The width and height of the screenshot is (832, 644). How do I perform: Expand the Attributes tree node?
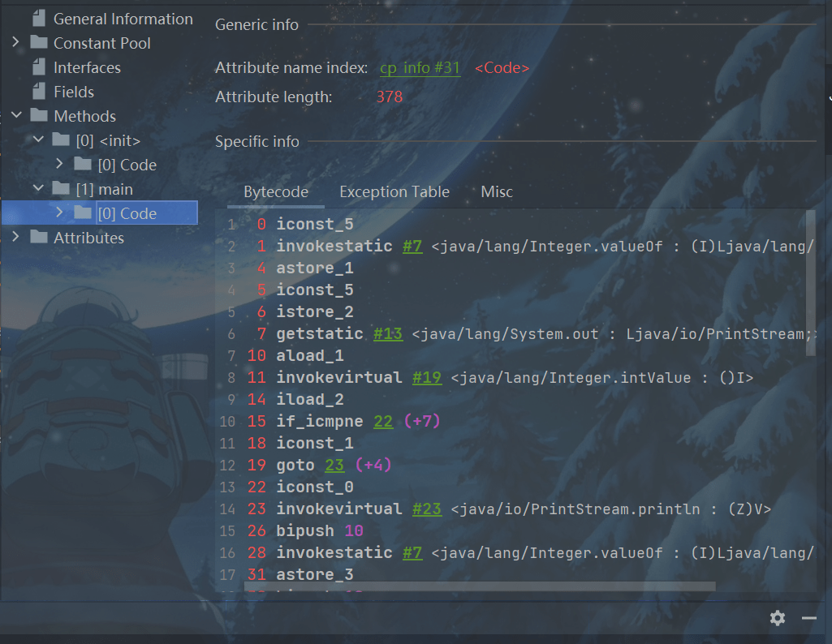click(x=15, y=238)
